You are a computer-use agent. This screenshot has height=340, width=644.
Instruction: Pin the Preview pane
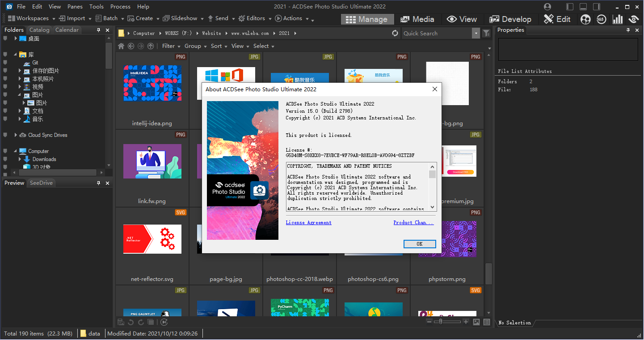(x=99, y=183)
